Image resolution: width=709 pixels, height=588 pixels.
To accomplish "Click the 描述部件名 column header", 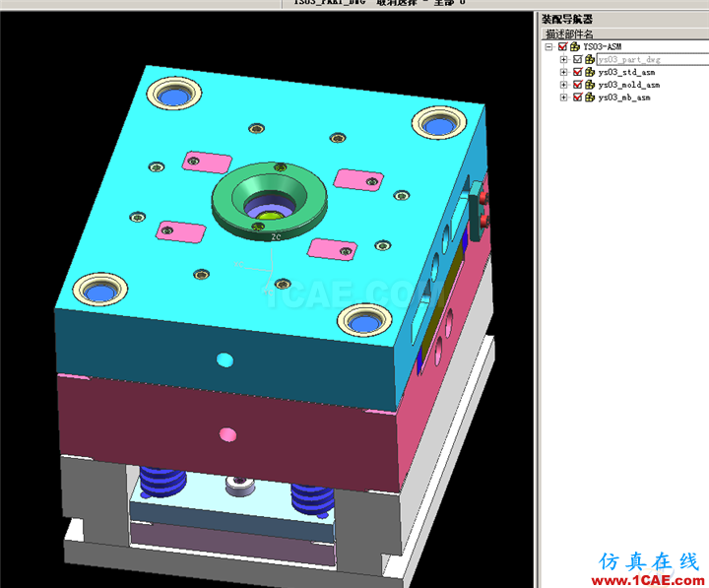I will 625,33.
